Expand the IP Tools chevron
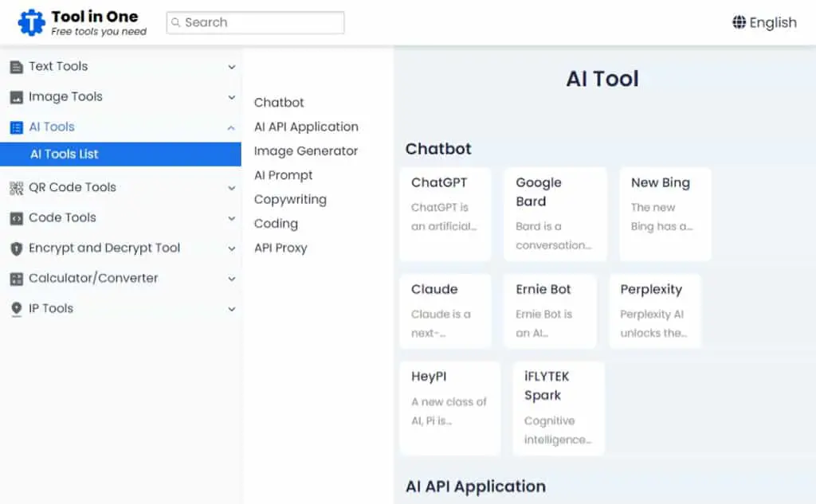Viewport: 816px width, 504px height. coord(232,309)
